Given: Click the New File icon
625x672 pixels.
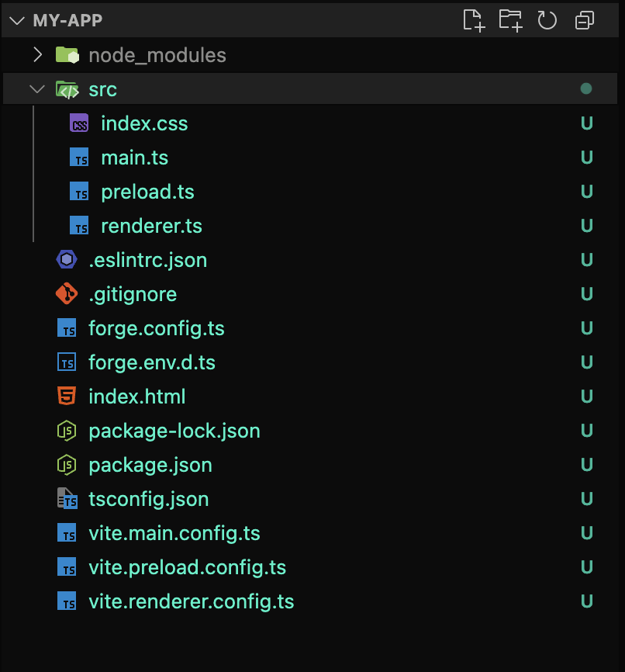Looking at the screenshot, I should point(475,20).
